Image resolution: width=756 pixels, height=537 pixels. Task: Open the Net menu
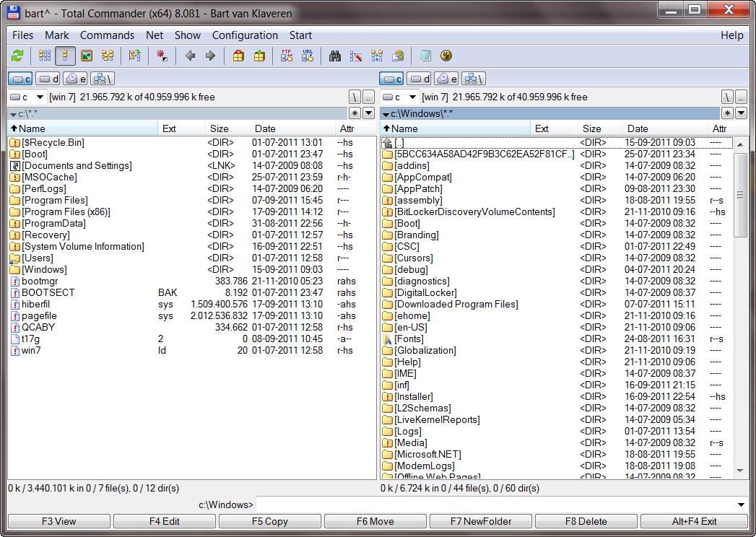[155, 35]
